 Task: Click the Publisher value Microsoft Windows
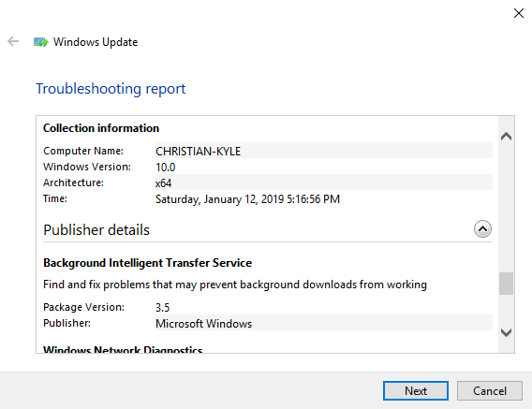click(x=203, y=324)
